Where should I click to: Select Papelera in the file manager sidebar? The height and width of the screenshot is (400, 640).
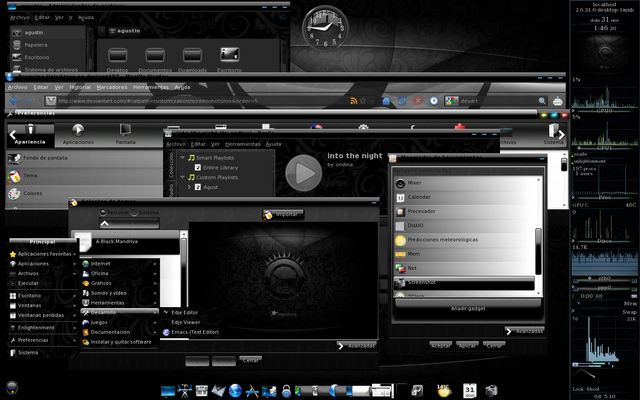(x=48, y=45)
